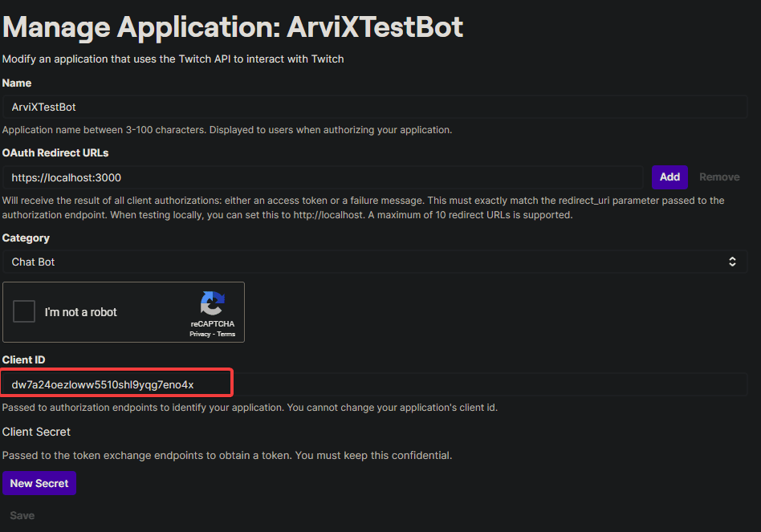The image size is (761, 532).
Task: Open the reCAPTCHA Privacy link
Action: coord(199,334)
